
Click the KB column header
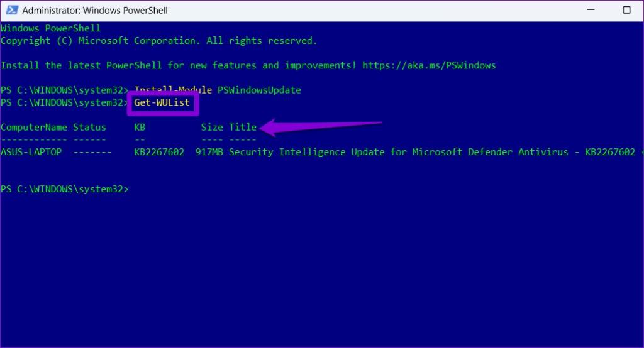[140, 128]
